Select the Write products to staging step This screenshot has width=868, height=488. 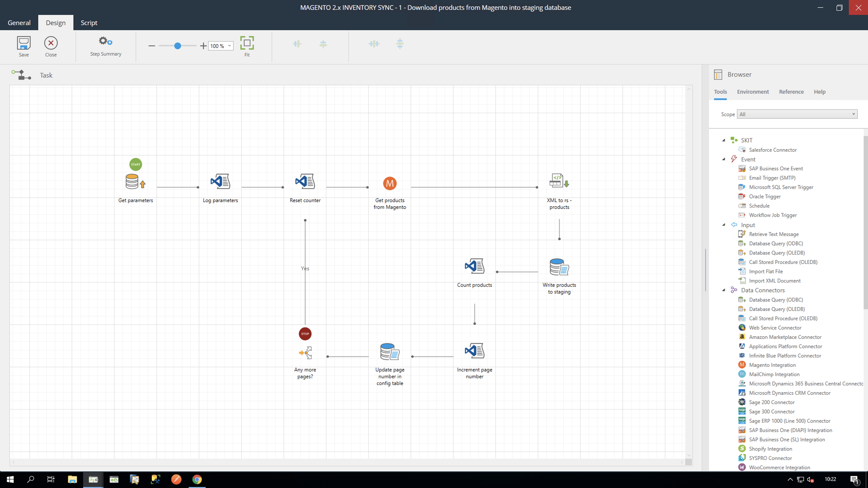559,267
